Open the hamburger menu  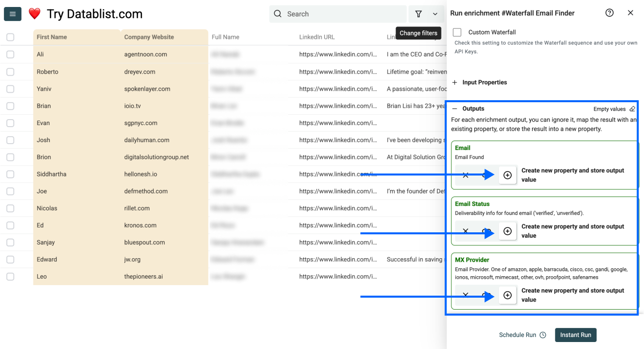click(x=12, y=14)
